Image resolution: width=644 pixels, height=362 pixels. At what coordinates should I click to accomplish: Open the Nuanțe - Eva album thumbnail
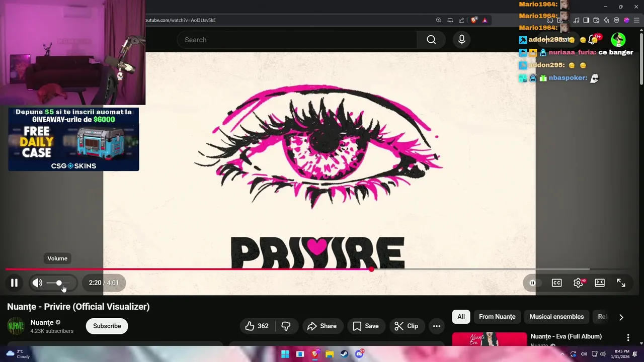tap(490, 339)
